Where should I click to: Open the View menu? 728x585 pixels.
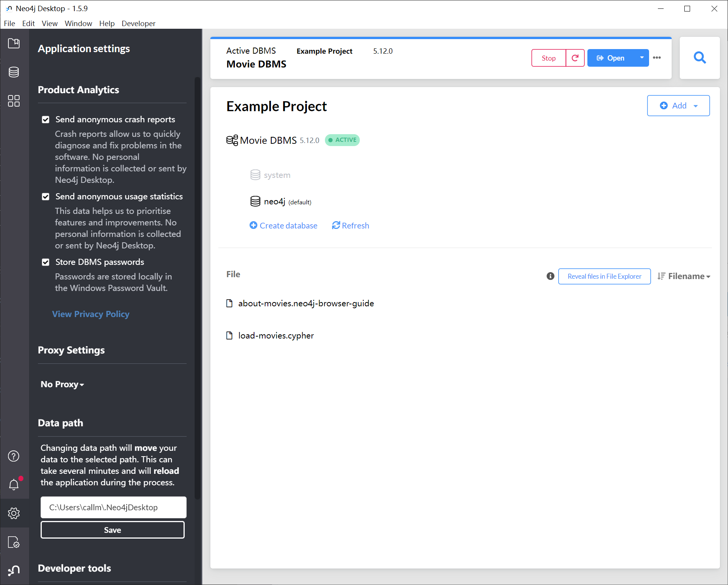[x=50, y=23]
